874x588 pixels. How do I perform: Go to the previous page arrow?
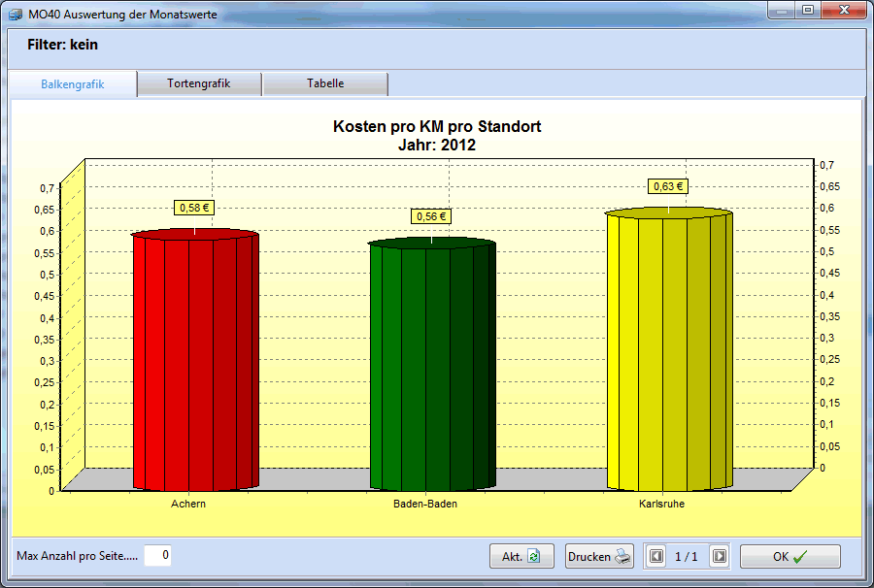pyautogui.click(x=656, y=556)
